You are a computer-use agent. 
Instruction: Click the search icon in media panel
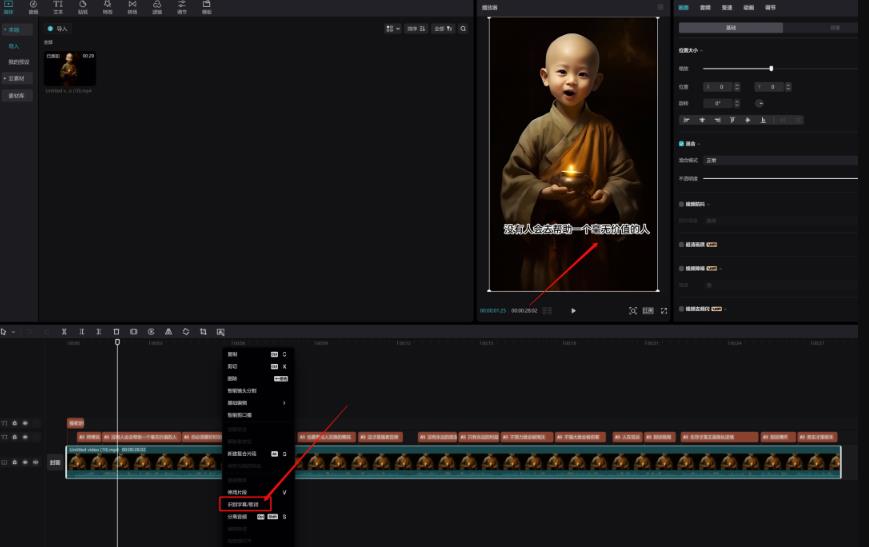[x=463, y=29]
